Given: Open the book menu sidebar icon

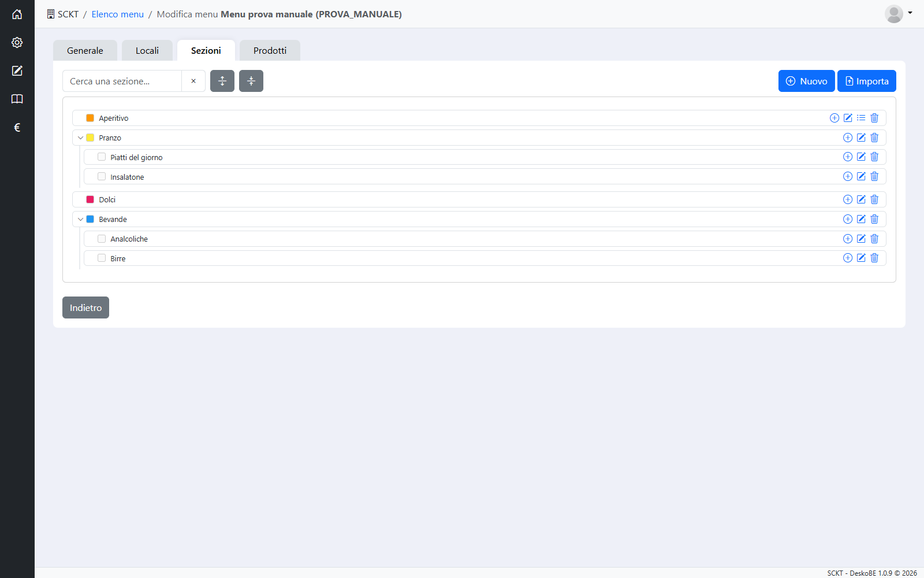Looking at the screenshot, I should click(x=17, y=99).
